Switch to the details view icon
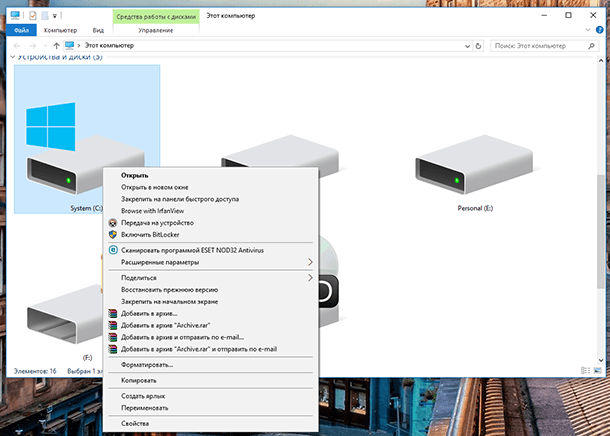The width and height of the screenshot is (610, 436). 586,371
